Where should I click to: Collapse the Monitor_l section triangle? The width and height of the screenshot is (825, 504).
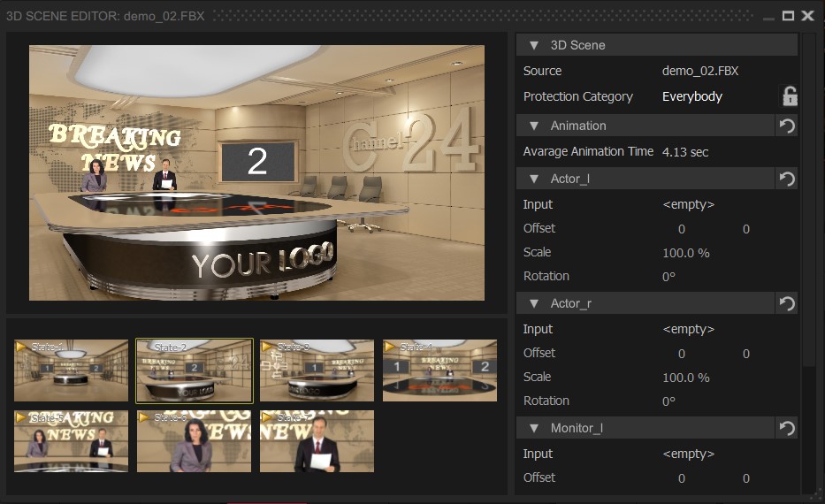pos(534,428)
